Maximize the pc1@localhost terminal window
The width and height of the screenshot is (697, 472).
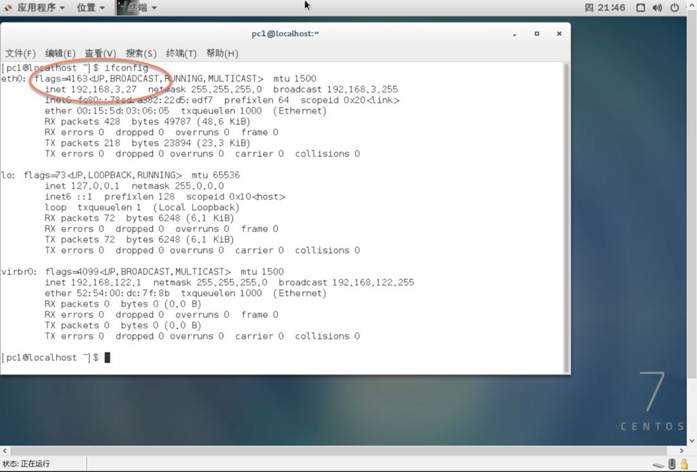pos(539,33)
